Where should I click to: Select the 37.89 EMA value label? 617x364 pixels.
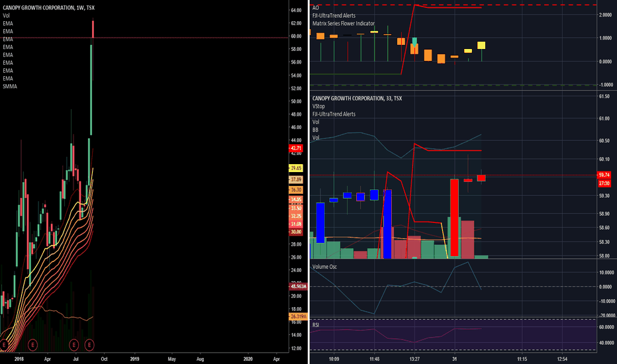click(295, 179)
